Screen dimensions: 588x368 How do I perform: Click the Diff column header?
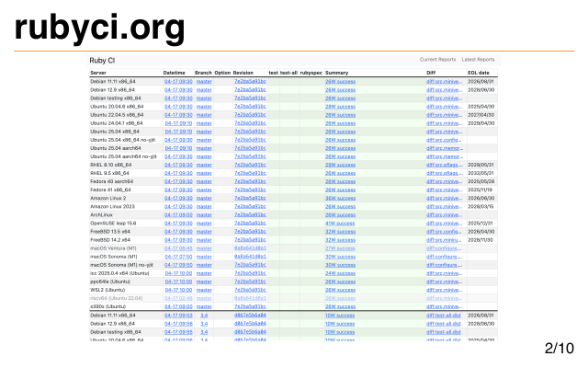click(431, 73)
